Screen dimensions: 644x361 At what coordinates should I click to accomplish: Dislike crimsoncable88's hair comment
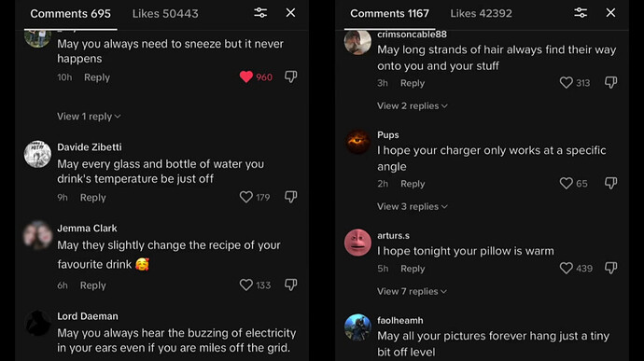pos(610,82)
